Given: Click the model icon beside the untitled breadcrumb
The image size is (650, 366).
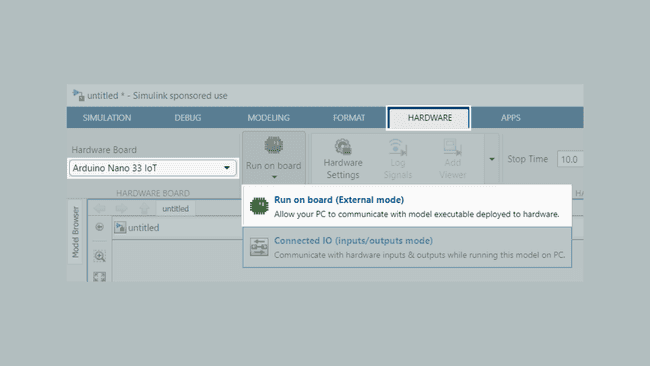Looking at the screenshot, I should (x=120, y=227).
